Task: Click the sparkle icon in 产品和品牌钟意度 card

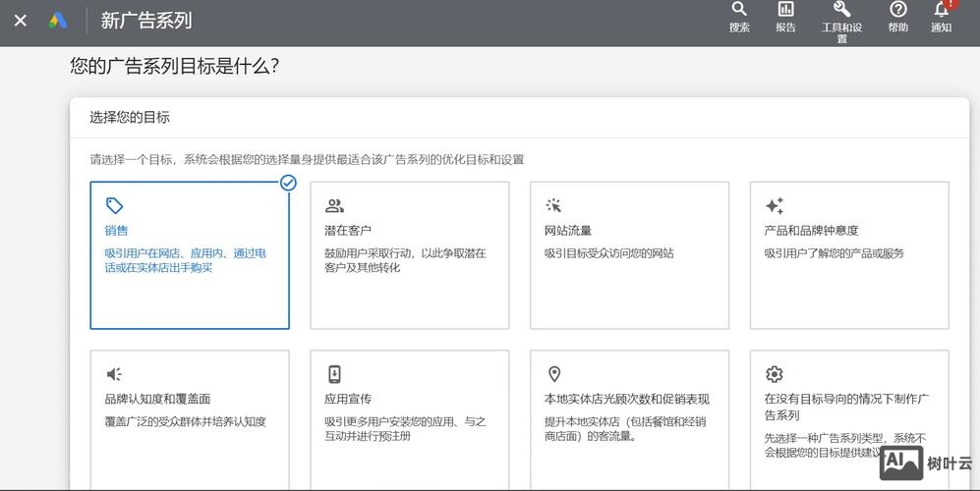Action: coord(775,205)
